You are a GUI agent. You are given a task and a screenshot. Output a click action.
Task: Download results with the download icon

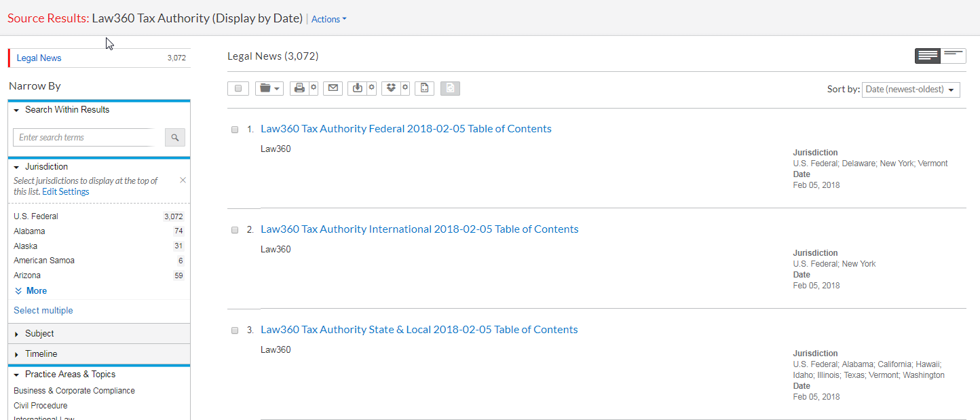[357, 88]
